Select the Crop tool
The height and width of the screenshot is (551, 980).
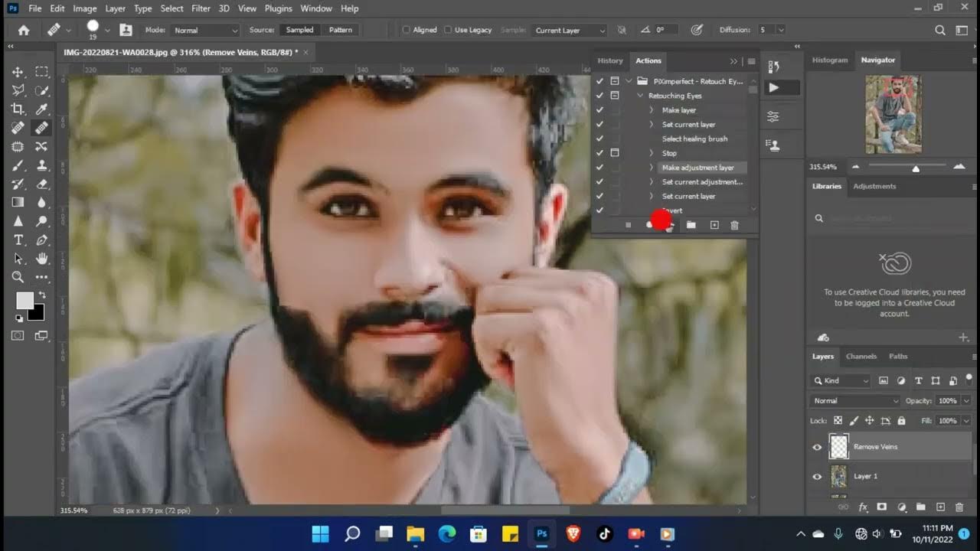pos(18,109)
